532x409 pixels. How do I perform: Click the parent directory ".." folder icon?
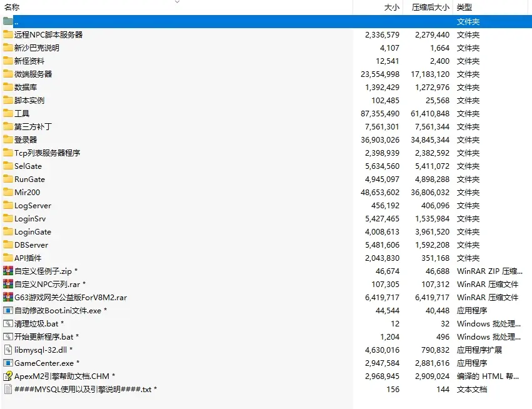(8, 21)
